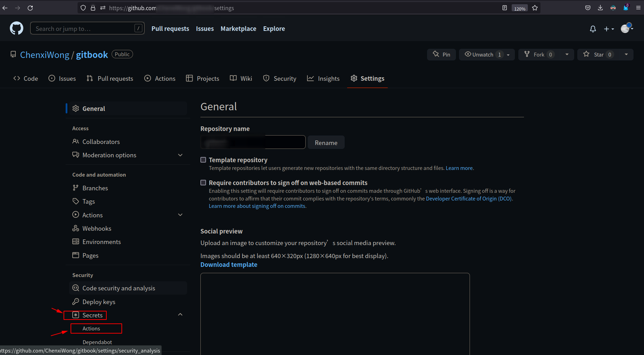Fork the repository with Fork button
This screenshot has height=355, width=644.
click(x=539, y=54)
